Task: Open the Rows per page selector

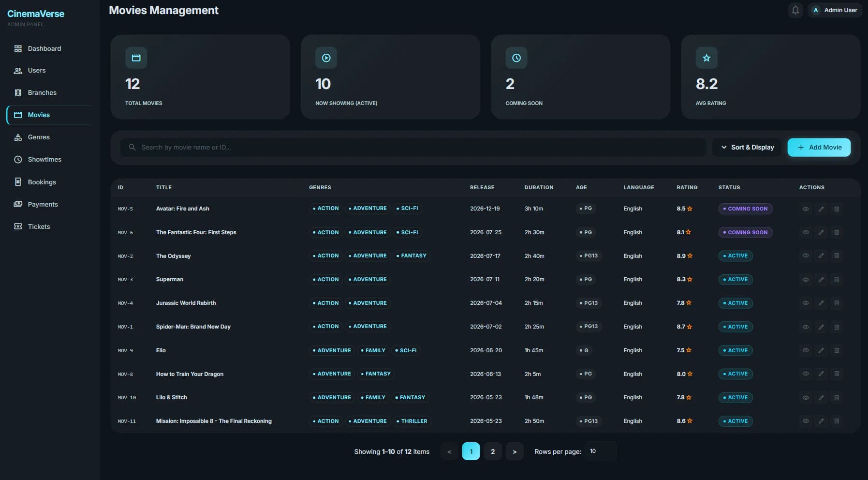Action: point(601,451)
